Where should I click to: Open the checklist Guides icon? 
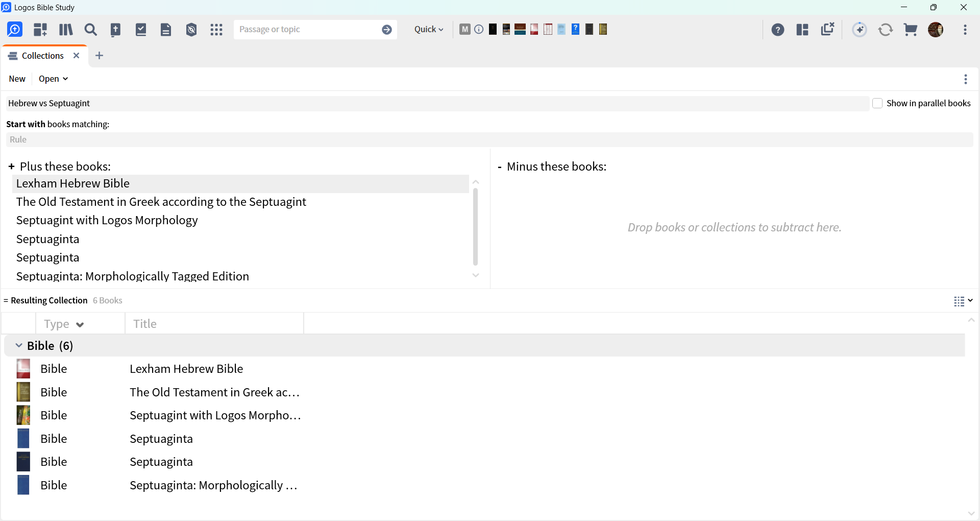click(x=141, y=30)
